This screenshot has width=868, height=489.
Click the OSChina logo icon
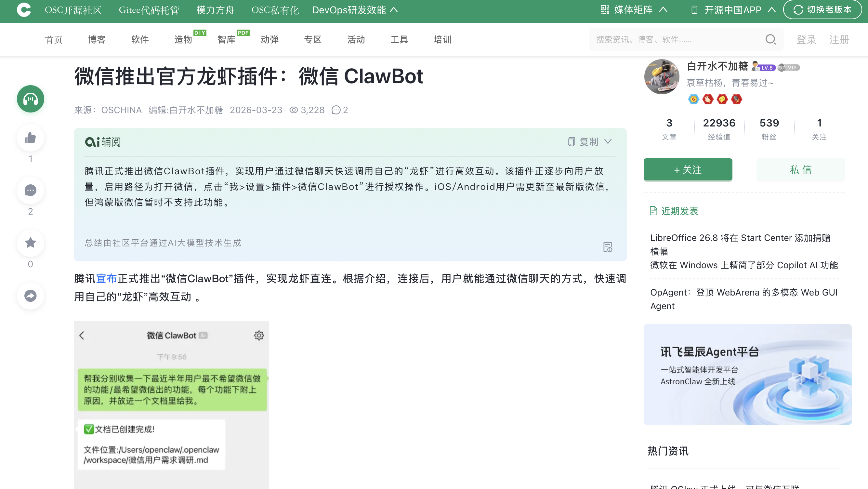click(24, 10)
